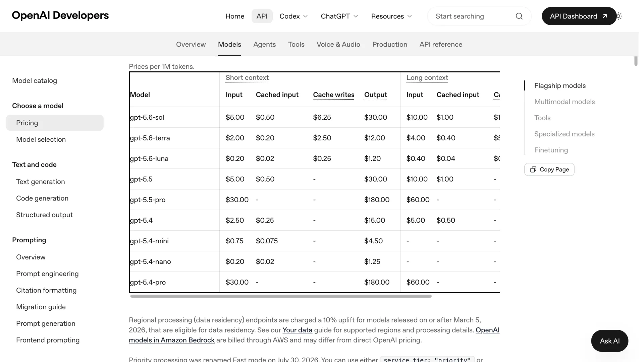
Task: Jump to Flagship models section
Action: 560,86
